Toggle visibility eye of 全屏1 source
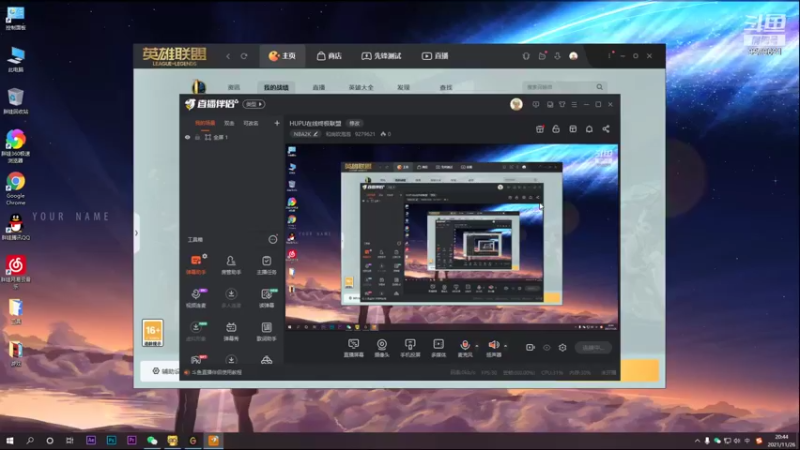800x450 pixels. tap(188, 137)
